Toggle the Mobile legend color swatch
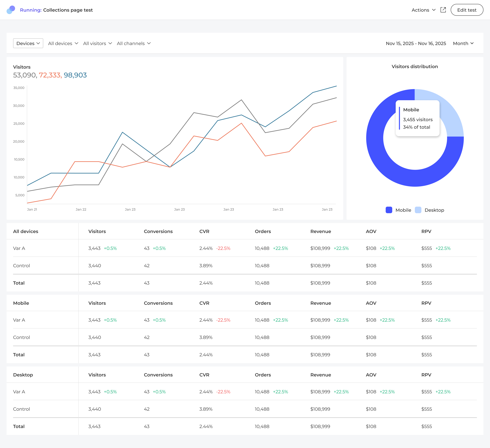This screenshot has width=490, height=448. [389, 210]
